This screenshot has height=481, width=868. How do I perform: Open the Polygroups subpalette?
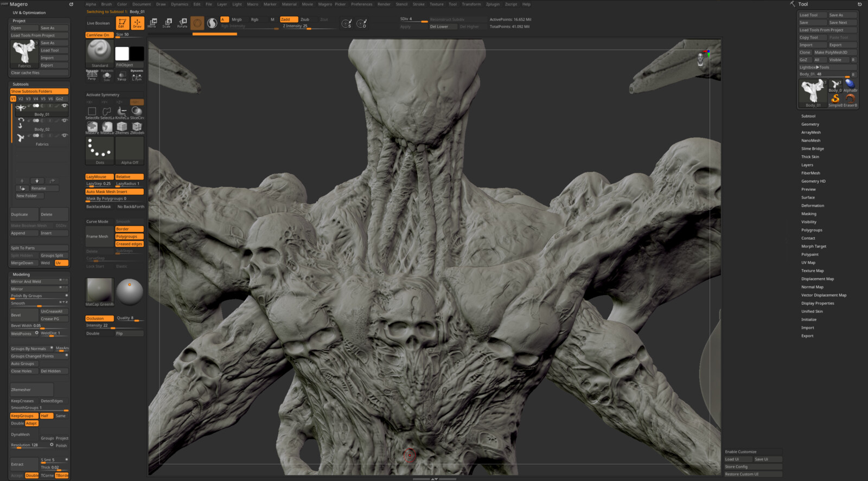pos(812,230)
